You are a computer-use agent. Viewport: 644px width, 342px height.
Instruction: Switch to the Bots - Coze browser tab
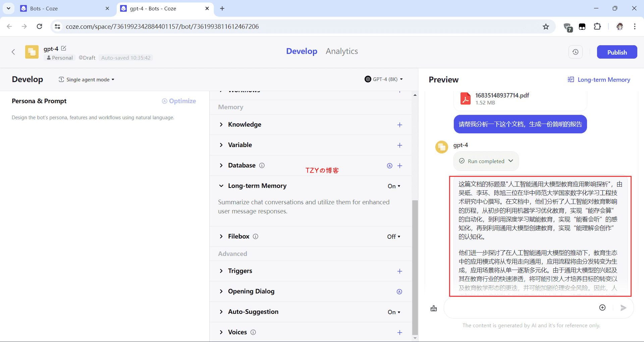(x=64, y=8)
